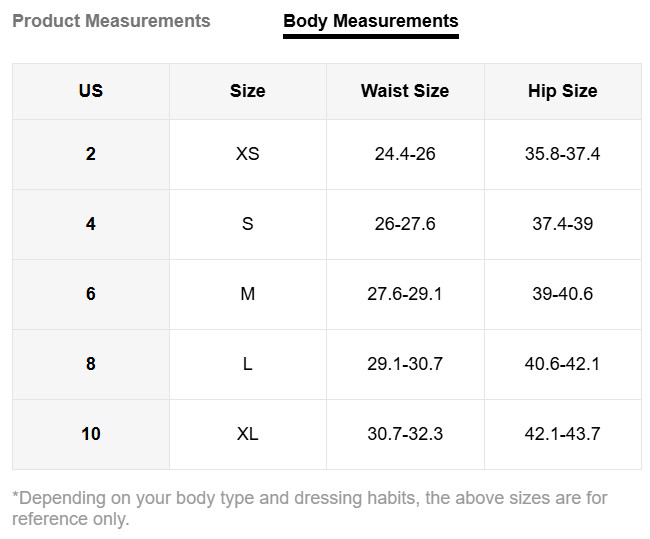This screenshot has height=539, width=650.
Task: Click the Hip Size column header
Action: (x=562, y=91)
